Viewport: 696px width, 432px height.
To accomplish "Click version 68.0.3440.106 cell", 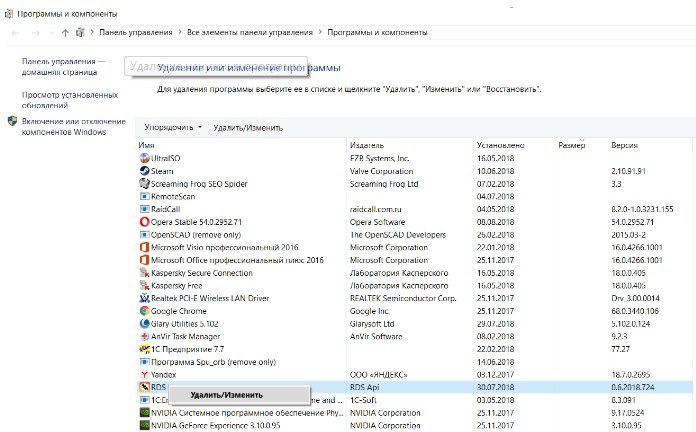I will [635, 311].
